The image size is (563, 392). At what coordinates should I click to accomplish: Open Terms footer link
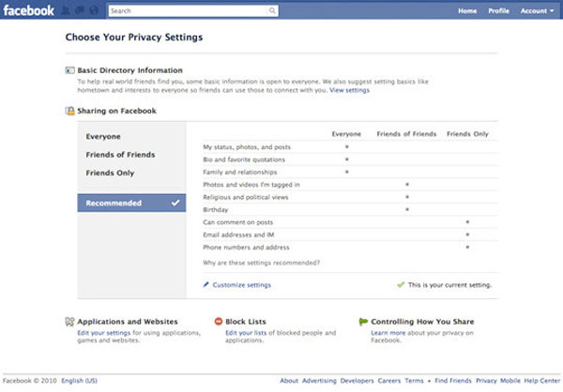point(415,381)
